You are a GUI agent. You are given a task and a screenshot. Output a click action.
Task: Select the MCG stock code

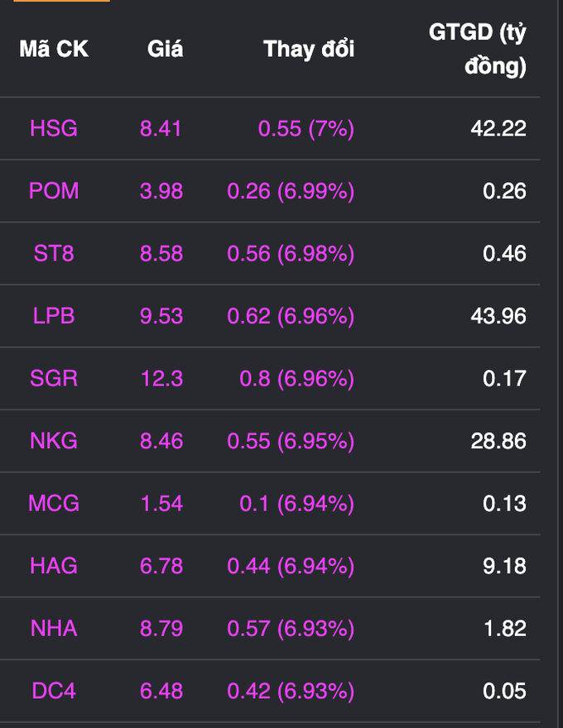click(x=54, y=503)
